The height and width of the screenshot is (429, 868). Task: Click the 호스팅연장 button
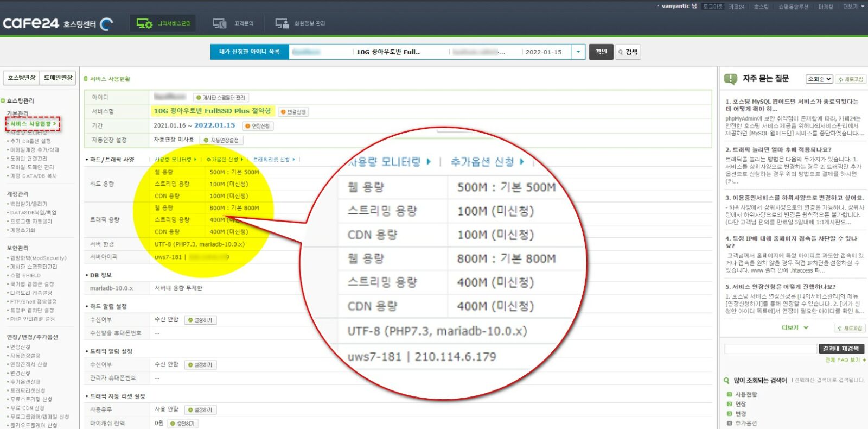(22, 78)
